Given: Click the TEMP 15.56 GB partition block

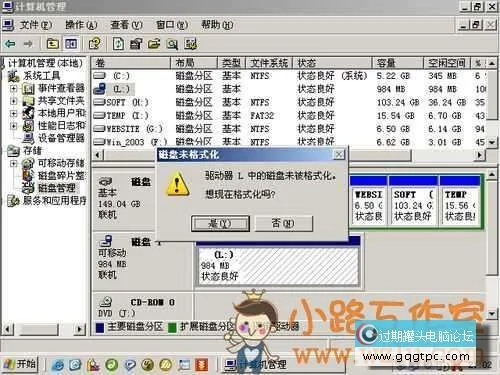Looking at the screenshot, I should click(x=460, y=202).
